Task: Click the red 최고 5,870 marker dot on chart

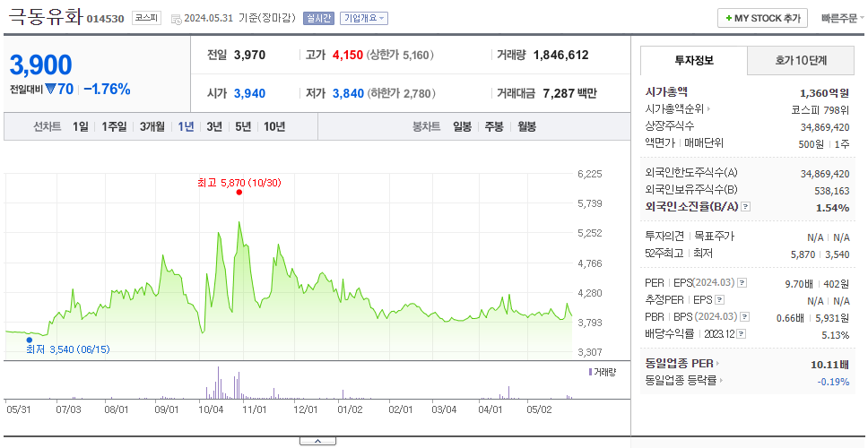Action: tap(239, 193)
